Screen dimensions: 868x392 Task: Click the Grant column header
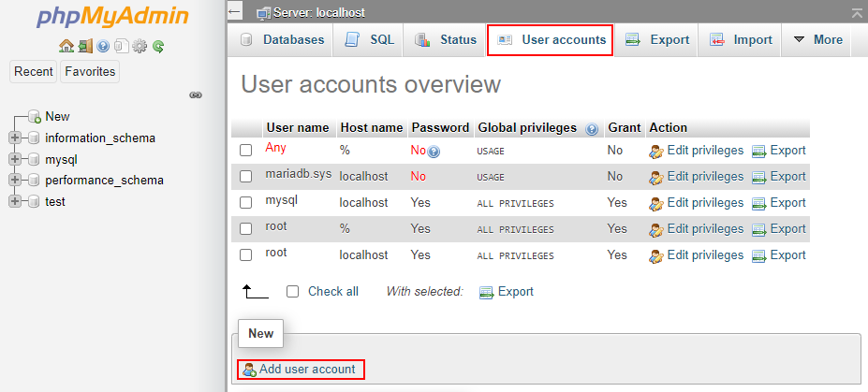pyautogui.click(x=625, y=128)
